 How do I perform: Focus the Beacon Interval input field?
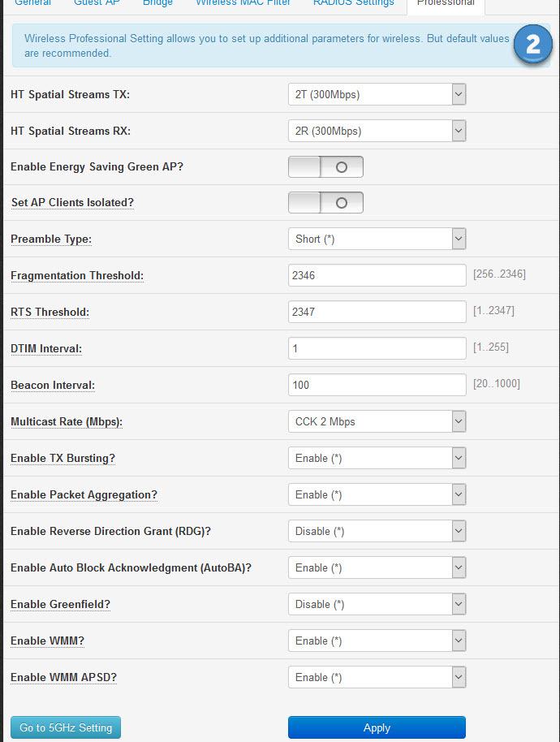(377, 385)
